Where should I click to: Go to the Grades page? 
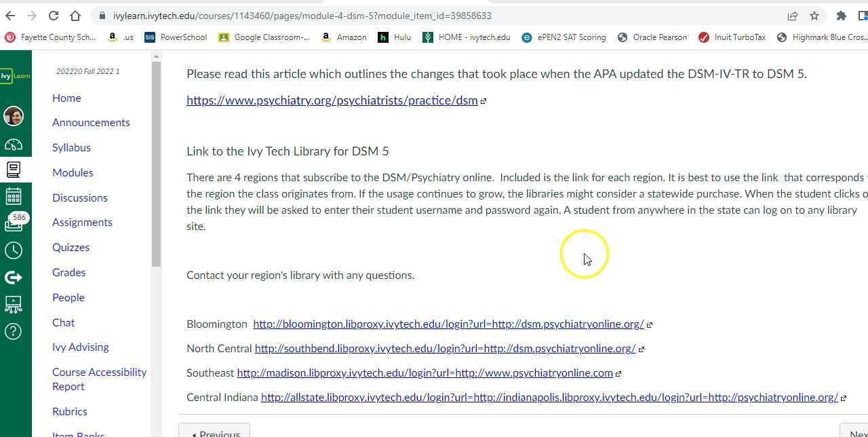click(x=68, y=272)
